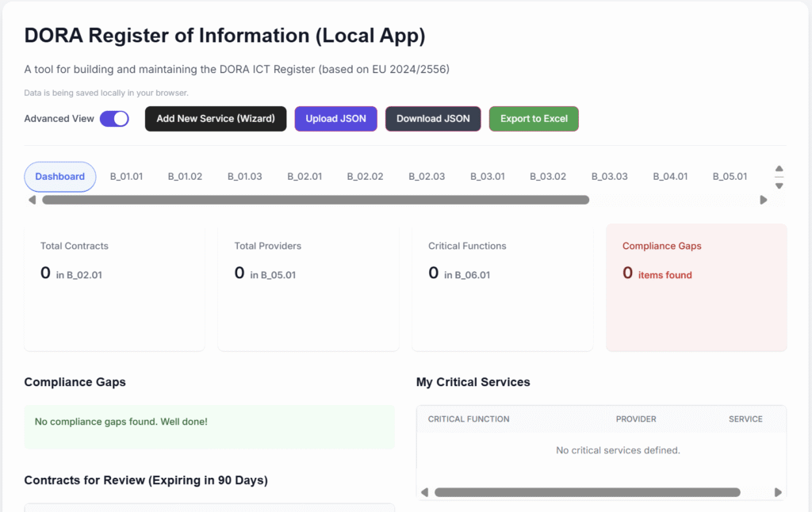The image size is (812, 512).
Task: Click the tab bar scroll-left arrow
Action: [33, 200]
